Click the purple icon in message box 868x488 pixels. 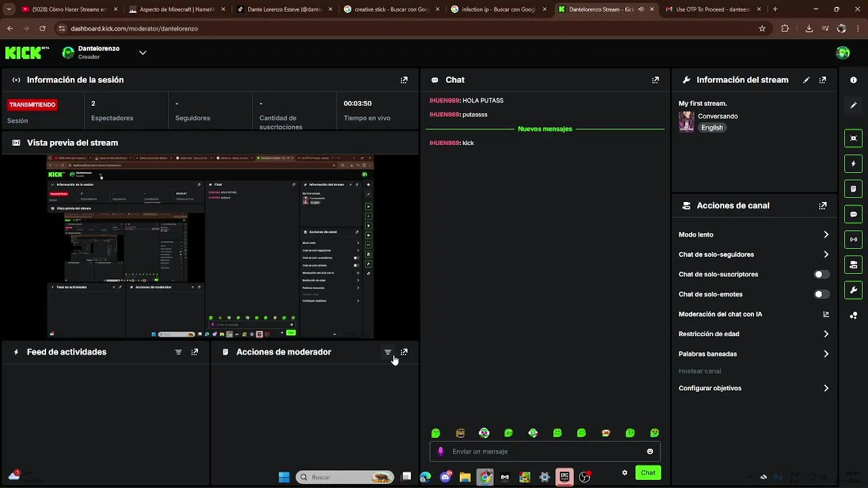pyautogui.click(x=441, y=451)
